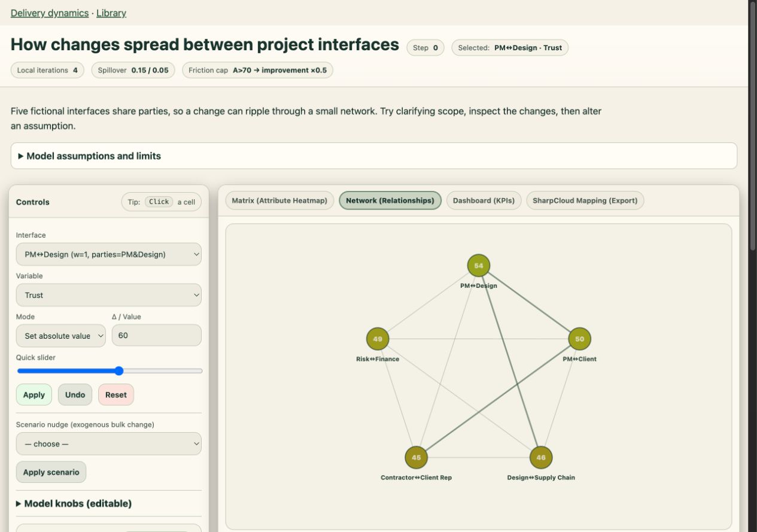The width and height of the screenshot is (757, 532).
Task: Switch to Dashboard (KPIs) tab
Action: (484, 200)
